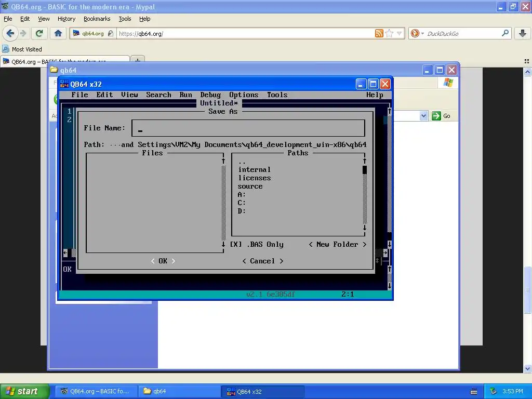Click the network tray icon near clock

click(493, 391)
